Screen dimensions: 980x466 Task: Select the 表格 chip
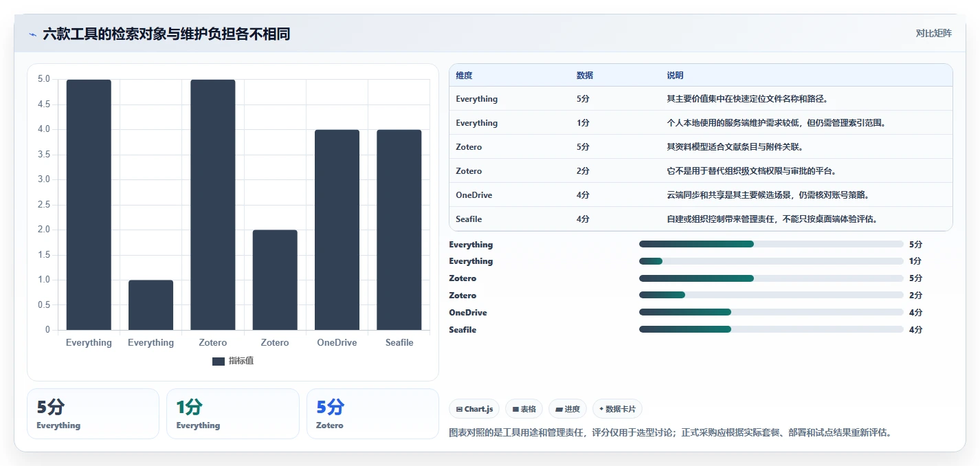pyautogui.click(x=524, y=409)
